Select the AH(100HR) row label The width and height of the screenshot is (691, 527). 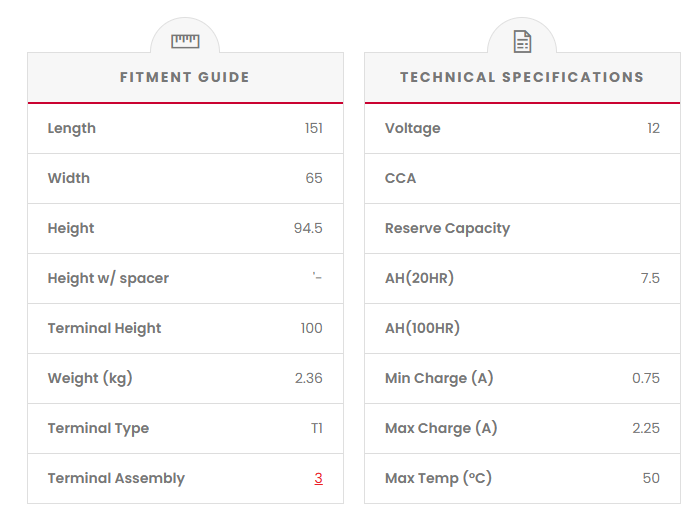[422, 328]
